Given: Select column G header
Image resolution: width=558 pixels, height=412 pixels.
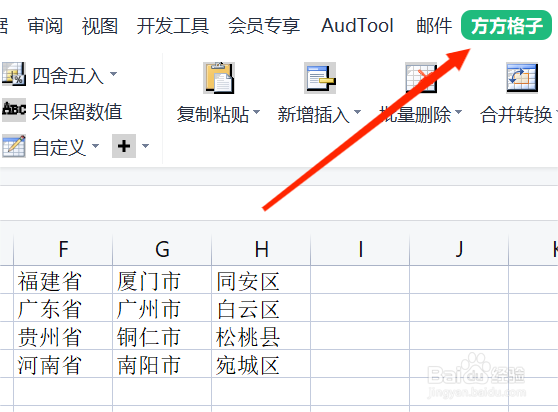Looking at the screenshot, I should pos(162,249).
